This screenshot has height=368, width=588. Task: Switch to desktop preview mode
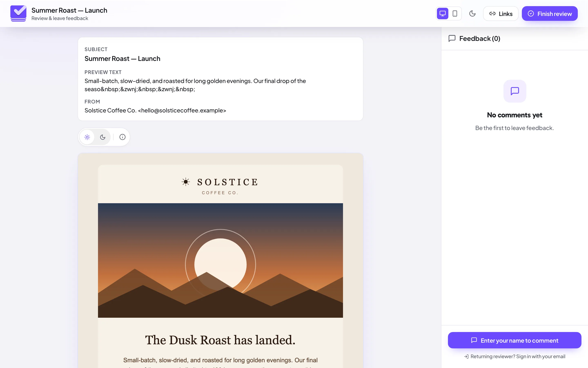442,14
